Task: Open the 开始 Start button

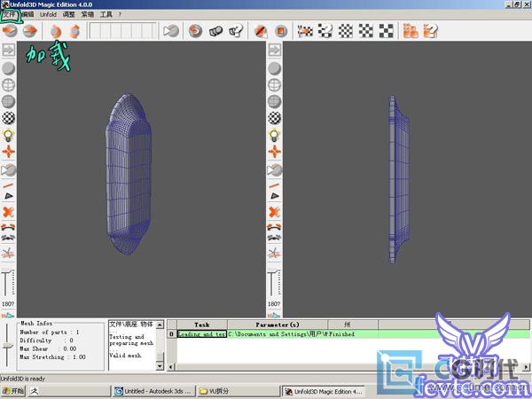Action: point(13,391)
